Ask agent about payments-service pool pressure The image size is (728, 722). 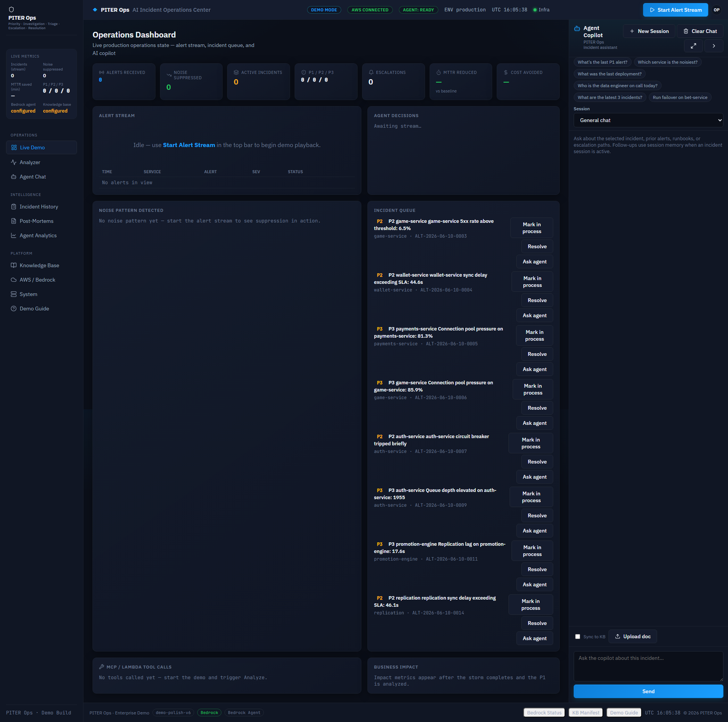coord(535,369)
